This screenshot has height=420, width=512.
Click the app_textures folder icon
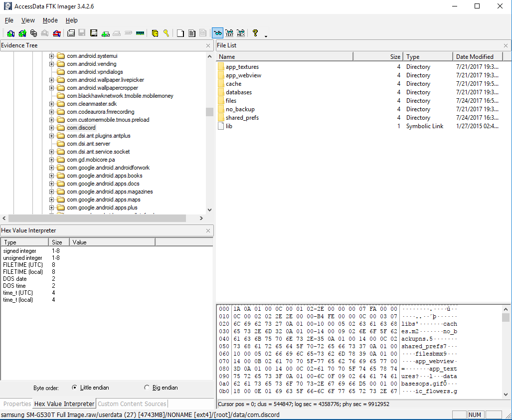click(221, 67)
